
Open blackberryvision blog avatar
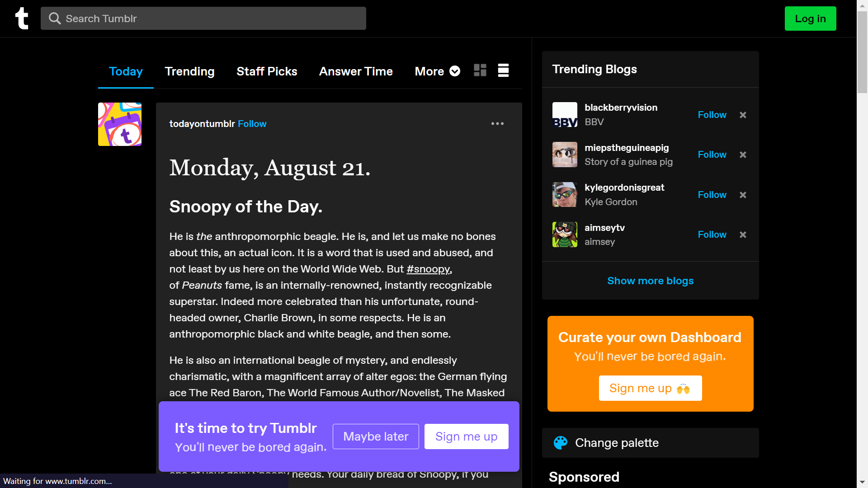[x=565, y=115]
